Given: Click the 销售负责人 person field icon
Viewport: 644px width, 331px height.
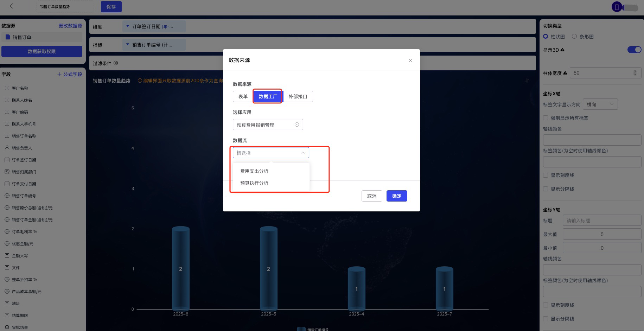Looking at the screenshot, I should point(7,148).
